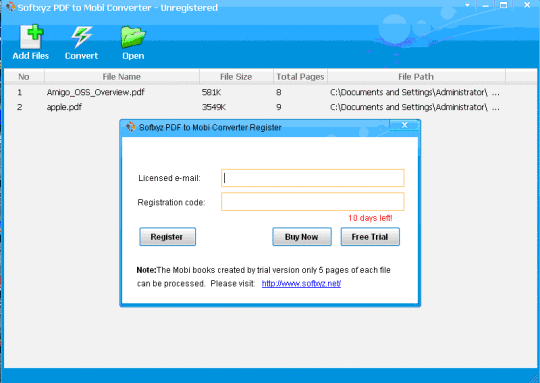
Task: Click total pages value 8
Action: tap(279, 92)
